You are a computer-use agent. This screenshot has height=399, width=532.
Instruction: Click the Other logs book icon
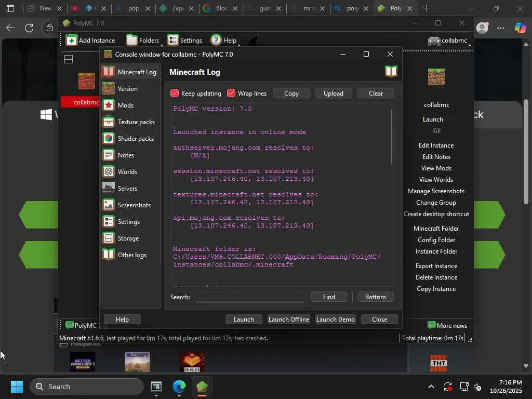click(109, 255)
